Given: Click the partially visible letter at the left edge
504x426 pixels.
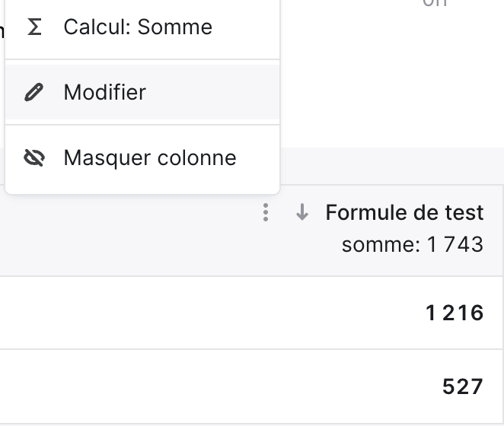Looking at the screenshot, I should coord(2,31).
